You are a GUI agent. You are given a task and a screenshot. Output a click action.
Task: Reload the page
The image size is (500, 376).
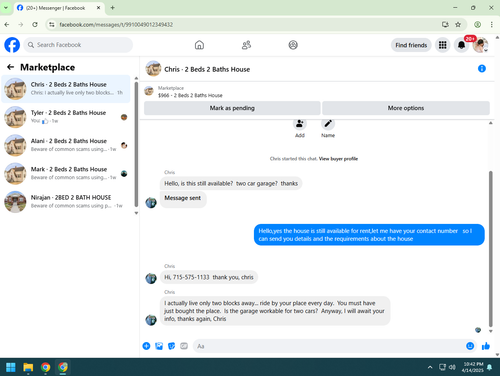[x=35, y=24]
